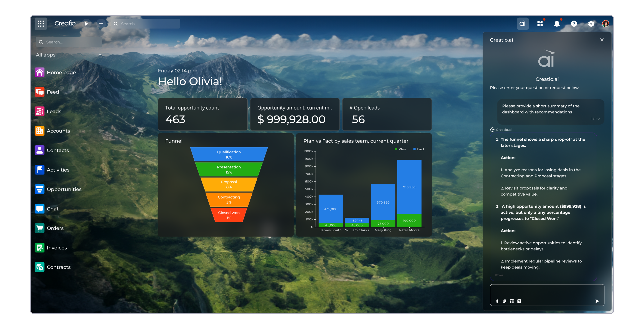644x329 pixels.
Task: Open the settings gear icon
Action: [x=591, y=24]
